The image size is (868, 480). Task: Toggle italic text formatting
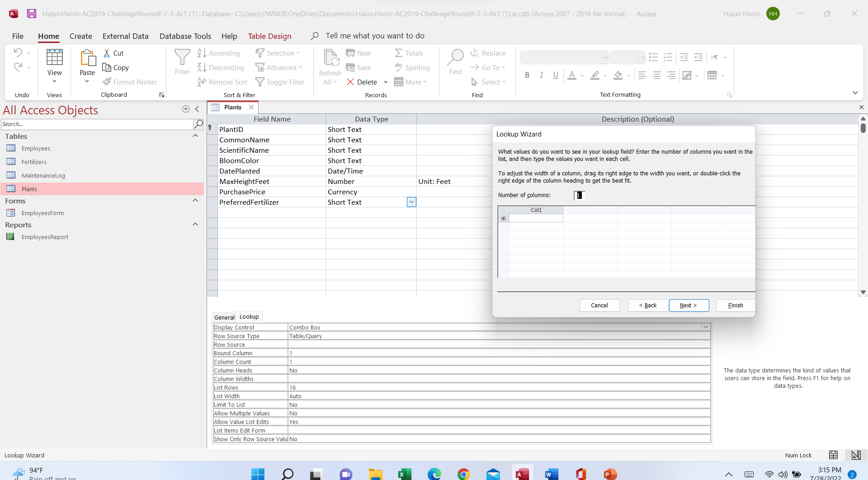[x=541, y=75]
